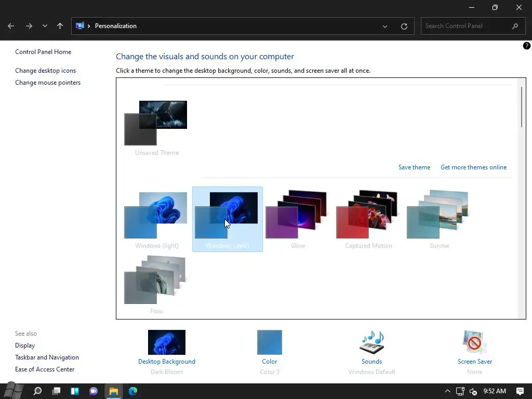Image resolution: width=532 pixels, height=399 pixels.
Task: Go up one level with the up arrow
Action: pos(60,26)
